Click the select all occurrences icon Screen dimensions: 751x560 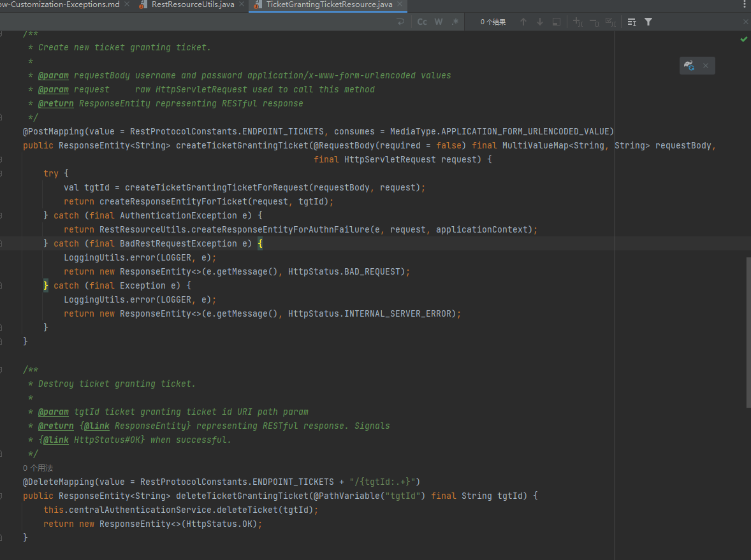click(610, 22)
